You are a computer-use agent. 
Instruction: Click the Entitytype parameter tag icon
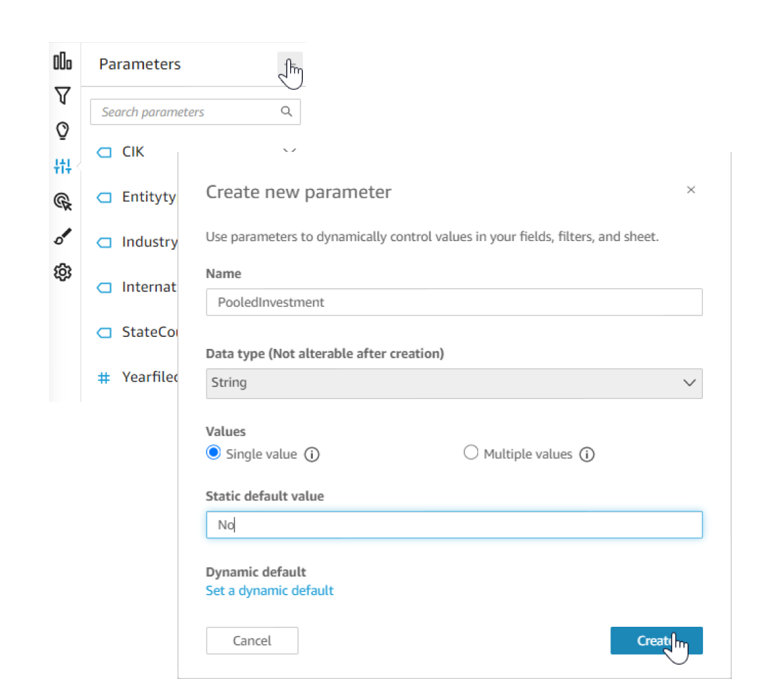pyautogui.click(x=104, y=198)
